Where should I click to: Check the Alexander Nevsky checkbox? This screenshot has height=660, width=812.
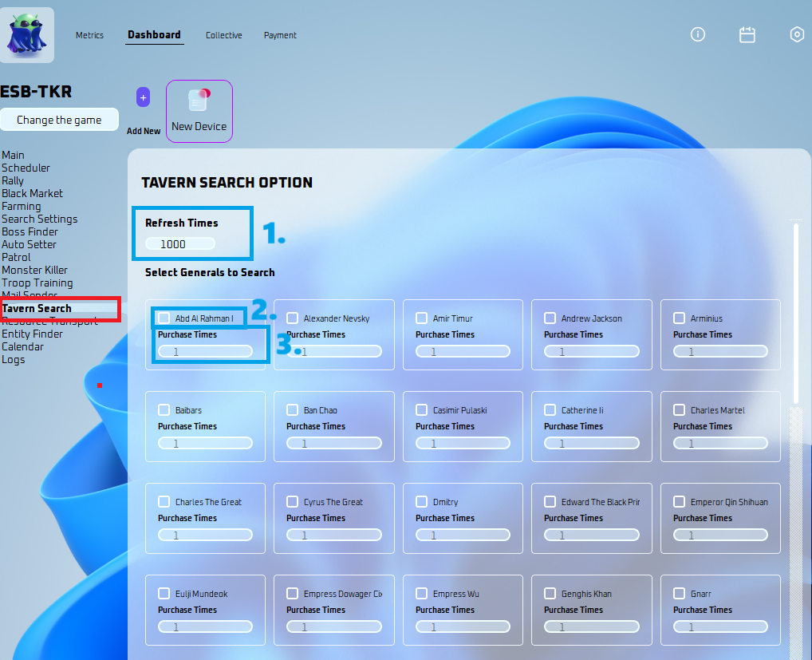(x=293, y=318)
